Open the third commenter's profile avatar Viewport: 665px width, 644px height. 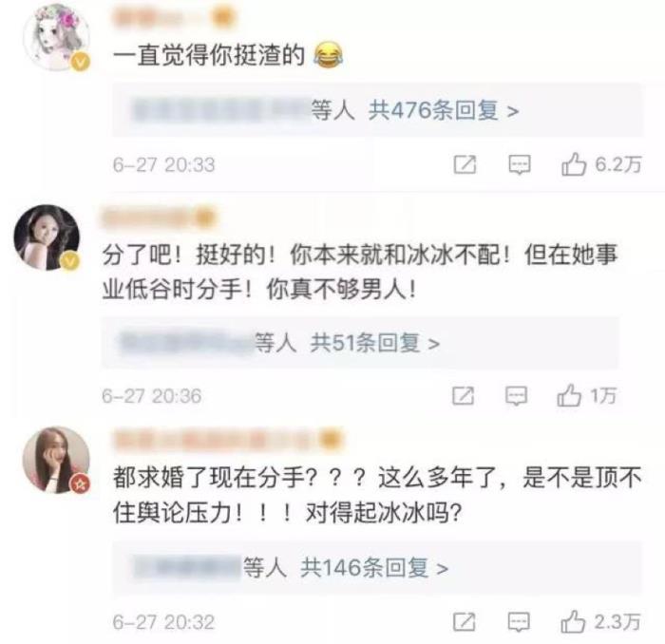56,460
